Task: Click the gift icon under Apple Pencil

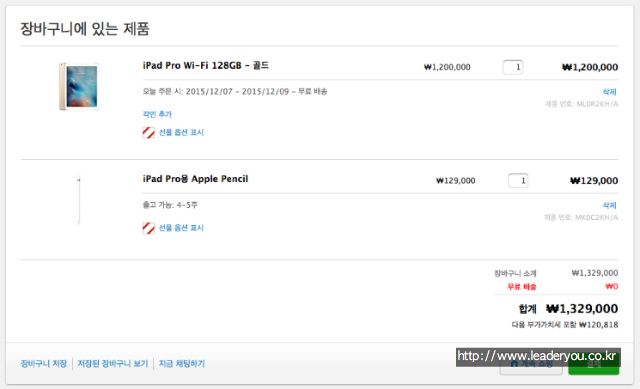Action: point(149,228)
